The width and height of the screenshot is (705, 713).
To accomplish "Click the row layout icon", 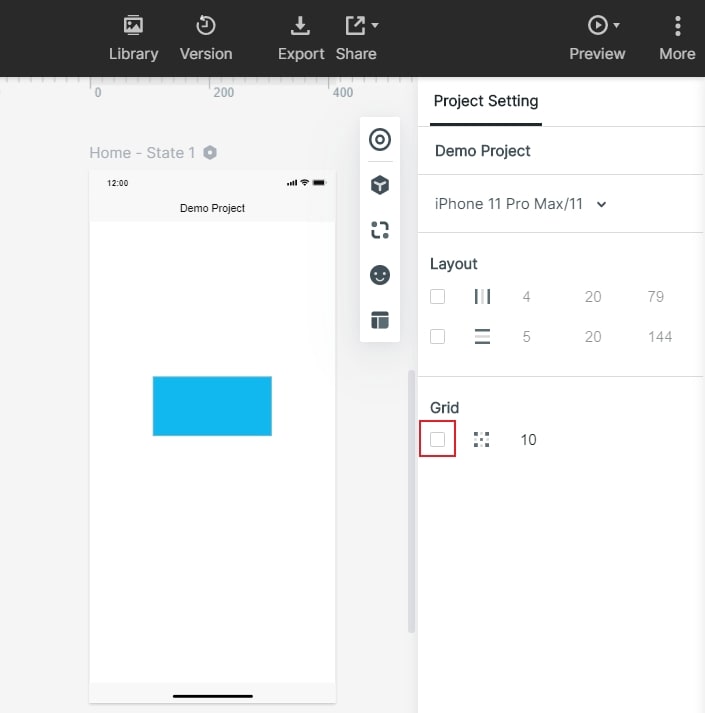I will [482, 336].
